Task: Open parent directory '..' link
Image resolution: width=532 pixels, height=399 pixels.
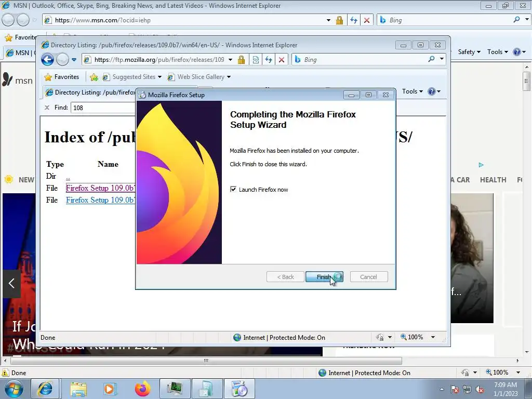Action: pos(68,177)
